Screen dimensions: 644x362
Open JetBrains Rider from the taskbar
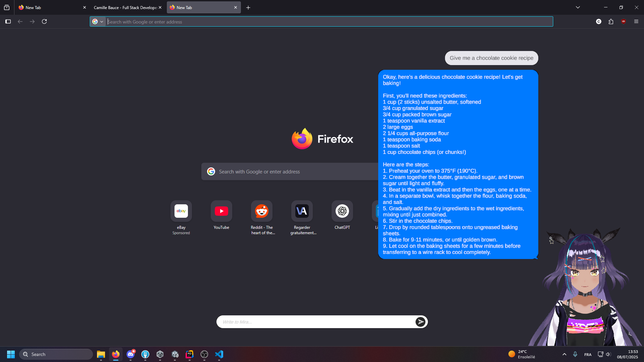pos(190,354)
